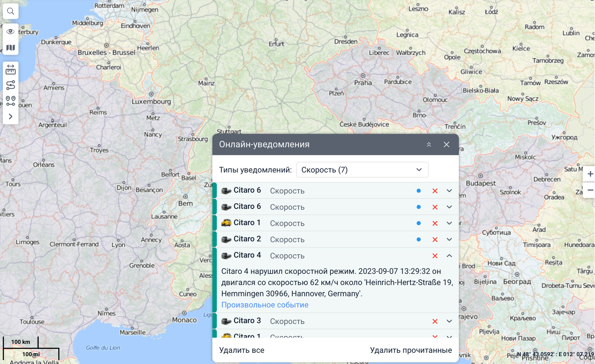Viewport: 595px width, 364px height.
Task: Click 'Удалить прочитанные' button
Action: click(x=411, y=350)
